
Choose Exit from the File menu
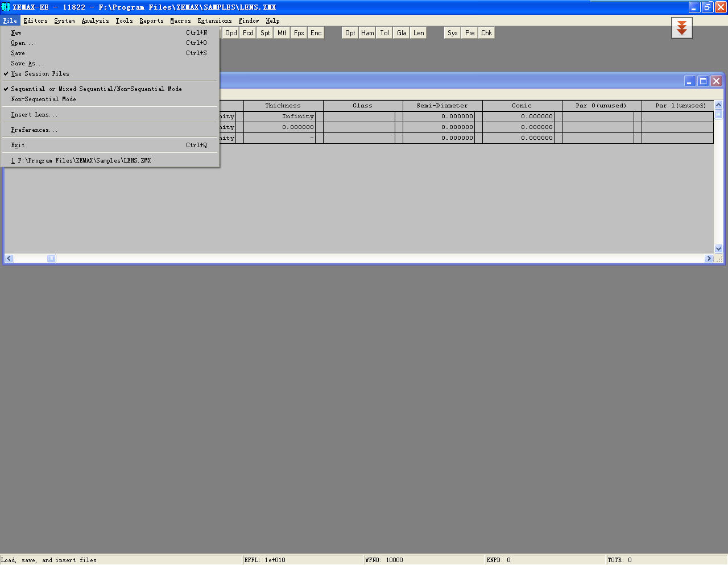coord(110,146)
